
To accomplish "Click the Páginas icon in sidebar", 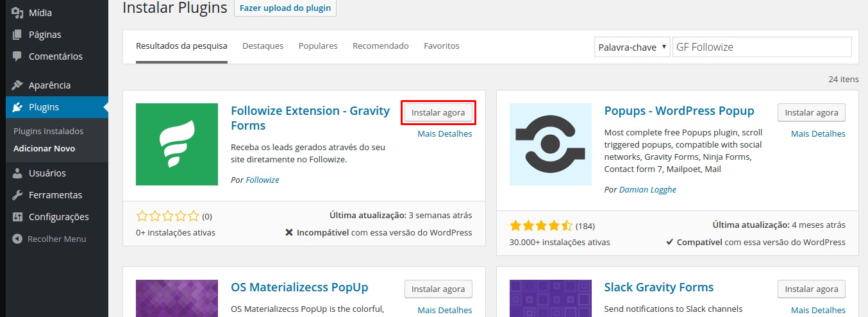I will tap(17, 35).
